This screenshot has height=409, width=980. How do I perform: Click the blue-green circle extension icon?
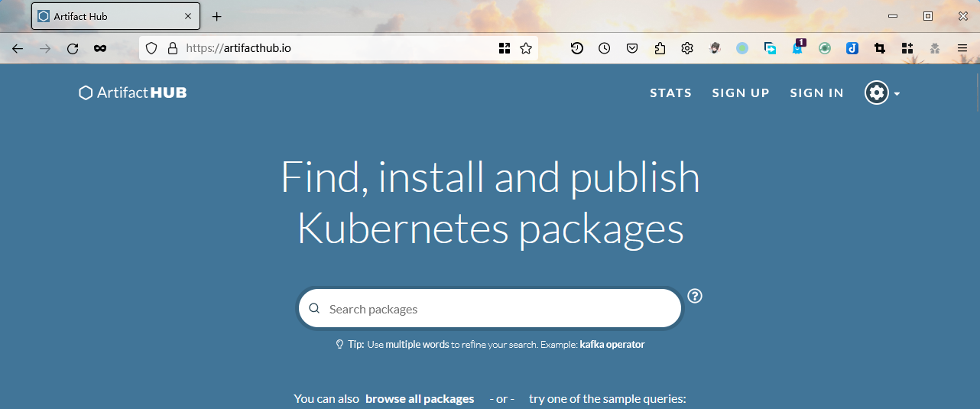coord(742,48)
